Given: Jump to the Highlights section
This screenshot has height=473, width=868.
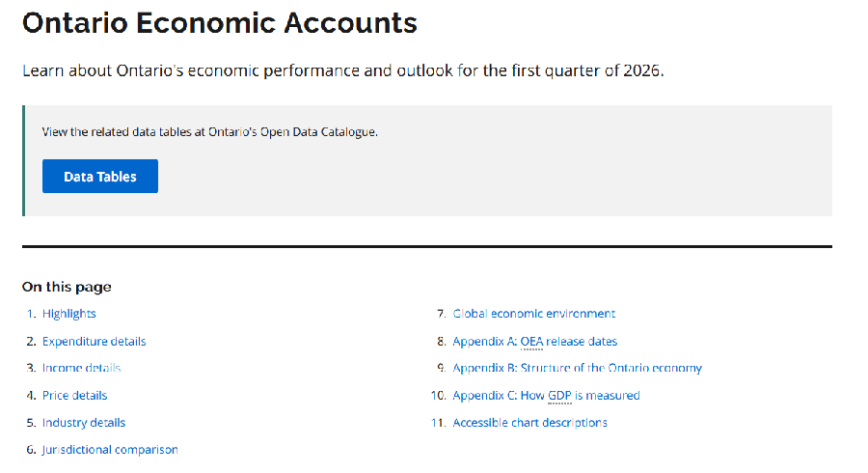Looking at the screenshot, I should (x=69, y=314).
